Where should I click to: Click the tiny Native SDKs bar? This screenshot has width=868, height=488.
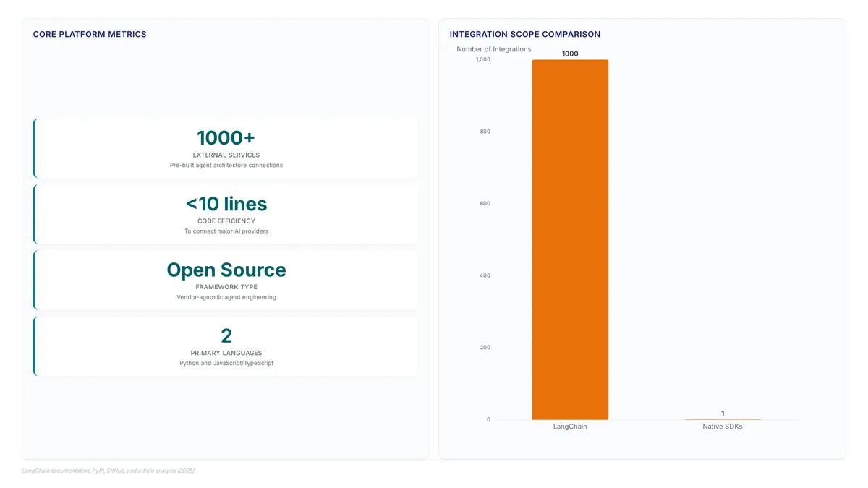[723, 419]
